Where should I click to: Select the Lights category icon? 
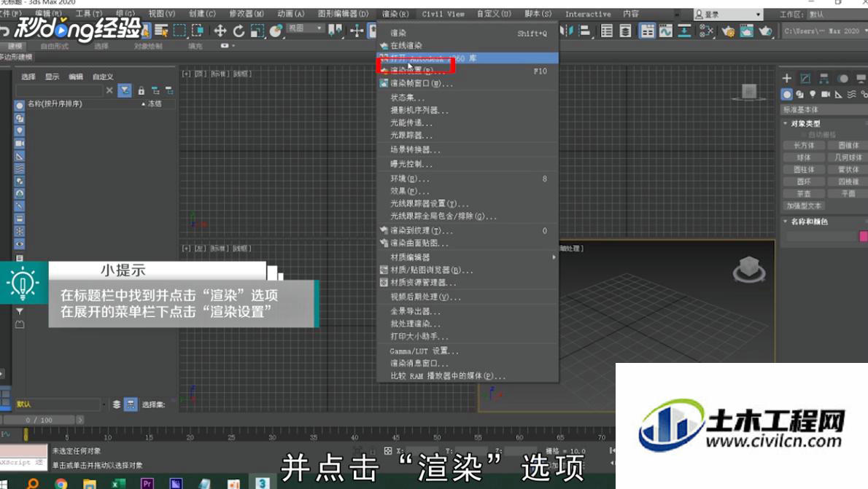[813, 95]
